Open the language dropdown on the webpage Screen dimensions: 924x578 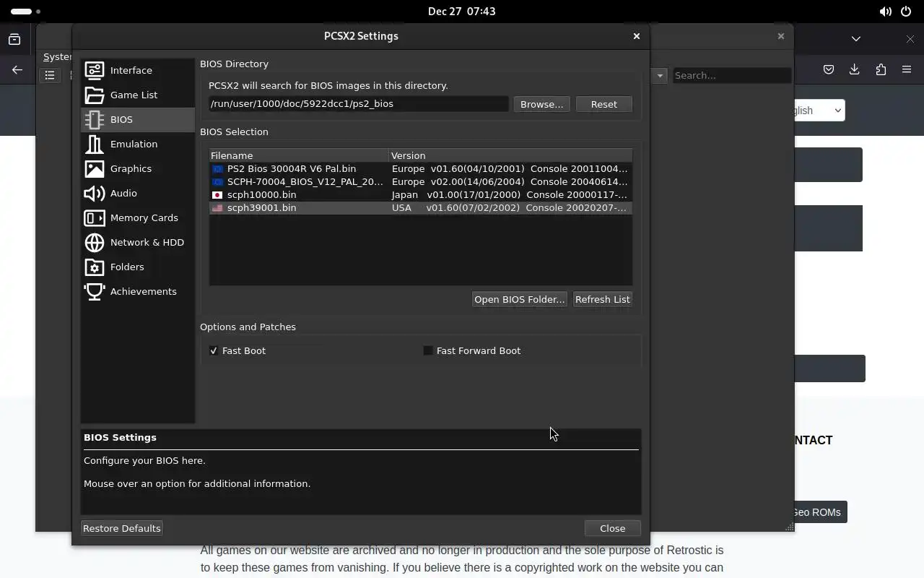(x=819, y=111)
